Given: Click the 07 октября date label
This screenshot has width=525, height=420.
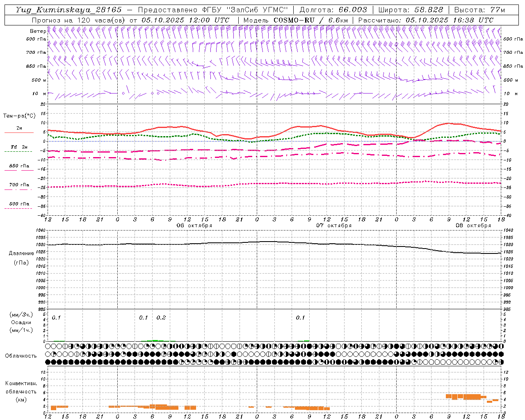Looking at the screenshot, I should [334, 226].
